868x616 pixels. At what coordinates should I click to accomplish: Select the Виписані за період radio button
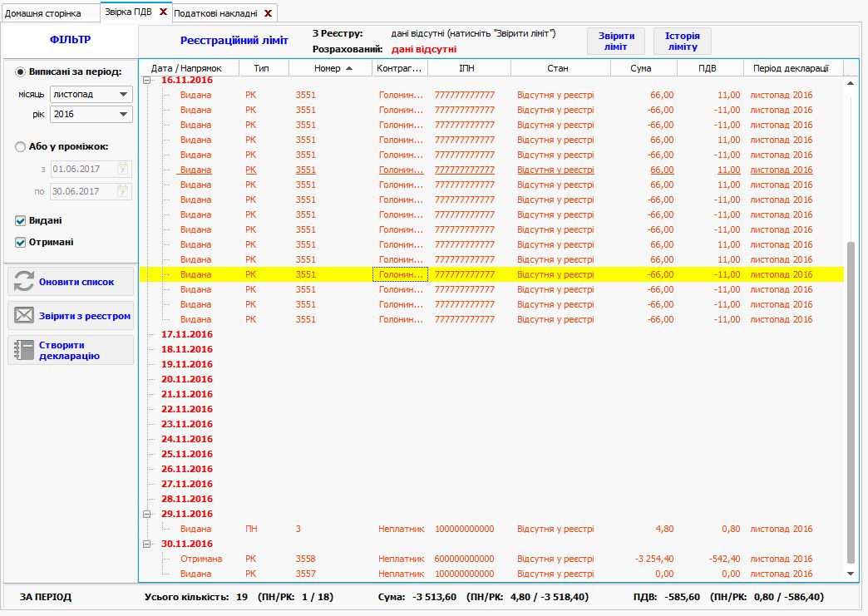pyautogui.click(x=21, y=72)
